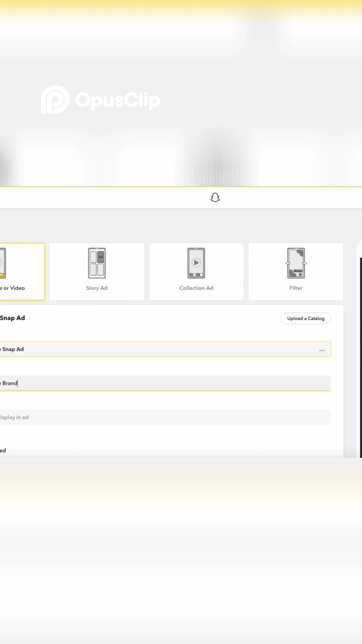Viewport: 362px width, 644px height.
Task: Select the Story Ad format card
Action: [x=97, y=271]
